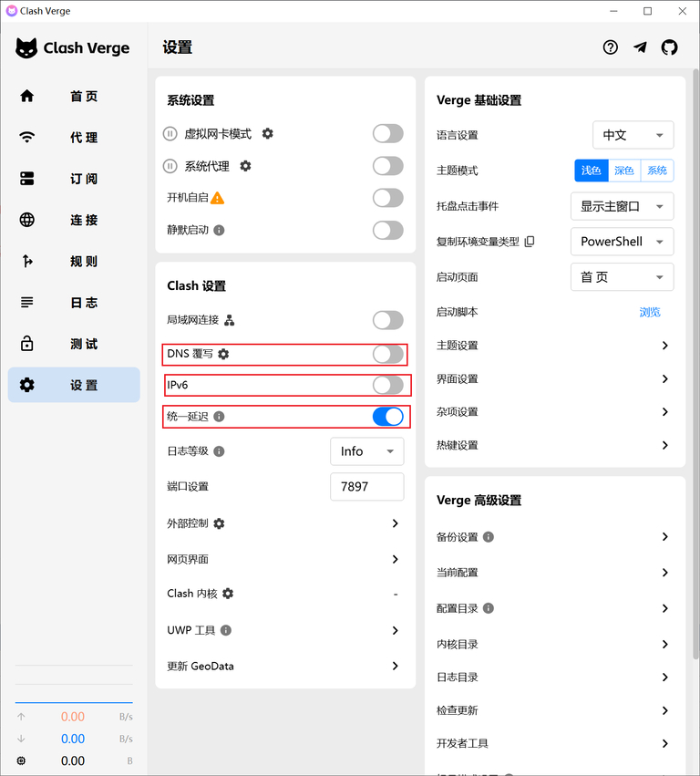
Task: Click the Clash Verge cat logo
Action: click(x=26, y=48)
